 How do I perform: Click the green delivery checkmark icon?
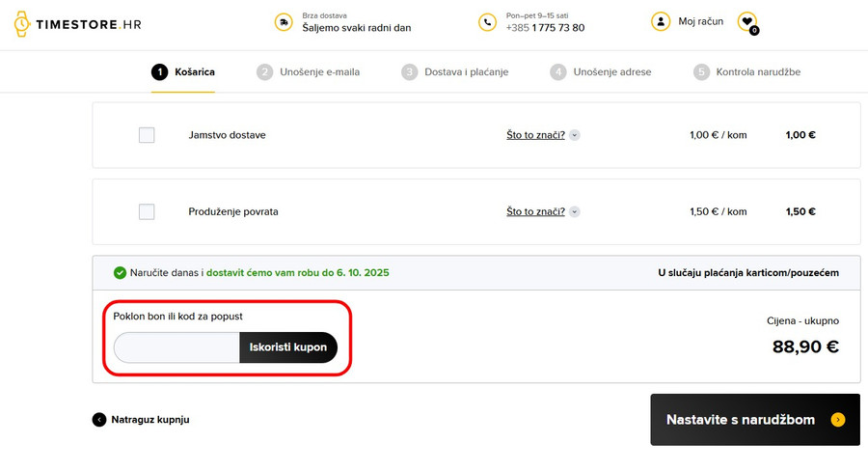(120, 273)
